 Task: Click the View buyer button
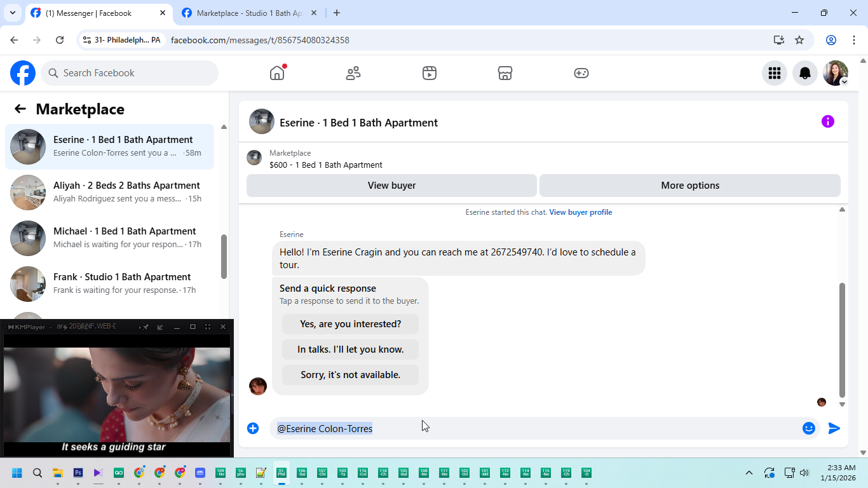[391, 186]
